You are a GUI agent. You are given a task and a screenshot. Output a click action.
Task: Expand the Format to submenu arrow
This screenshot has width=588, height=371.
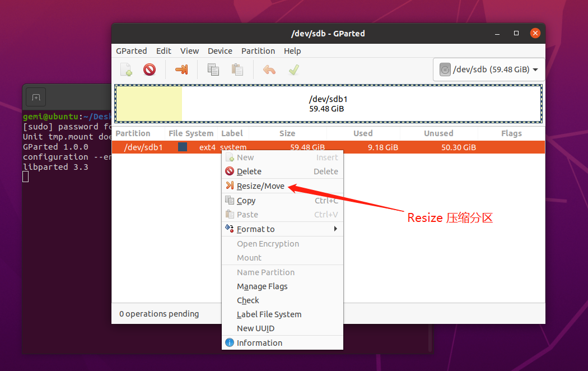335,229
